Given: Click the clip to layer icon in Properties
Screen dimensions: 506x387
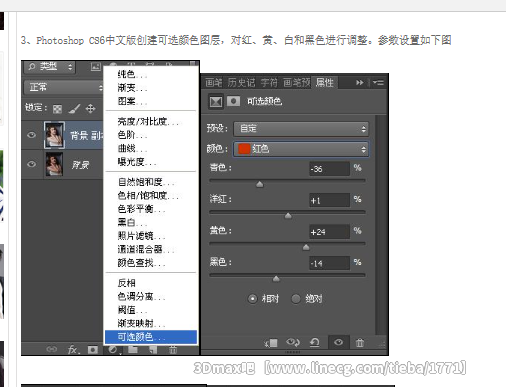Looking at the screenshot, I should tap(271, 343).
